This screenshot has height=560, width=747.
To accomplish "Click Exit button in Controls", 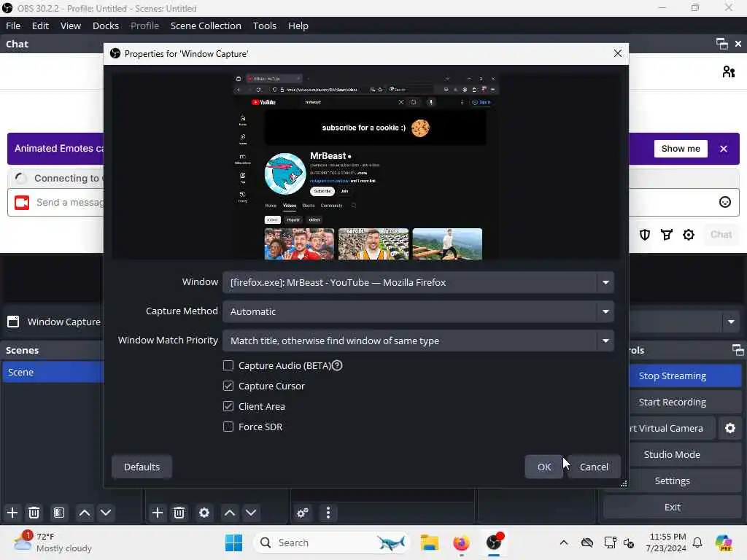I will (x=672, y=507).
